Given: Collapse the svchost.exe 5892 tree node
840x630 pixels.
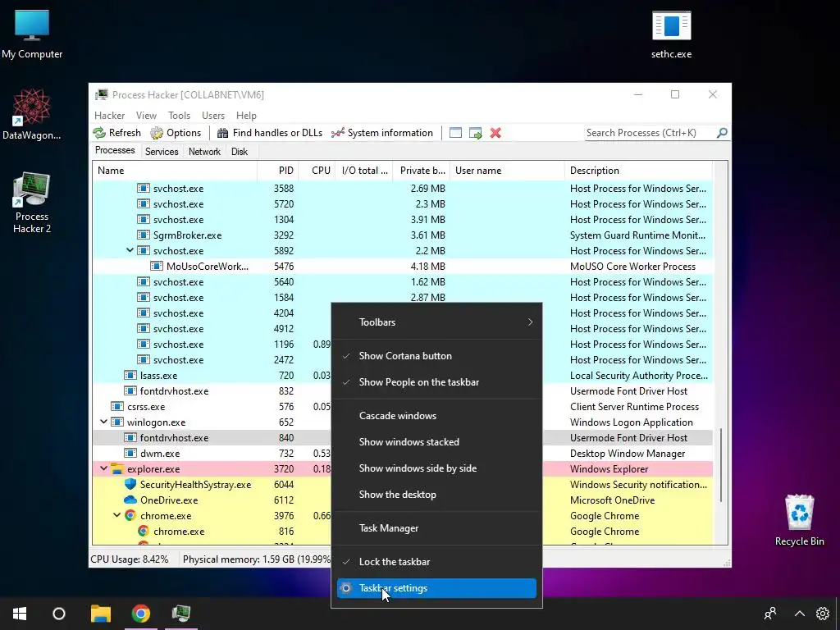Looking at the screenshot, I should pyautogui.click(x=130, y=251).
